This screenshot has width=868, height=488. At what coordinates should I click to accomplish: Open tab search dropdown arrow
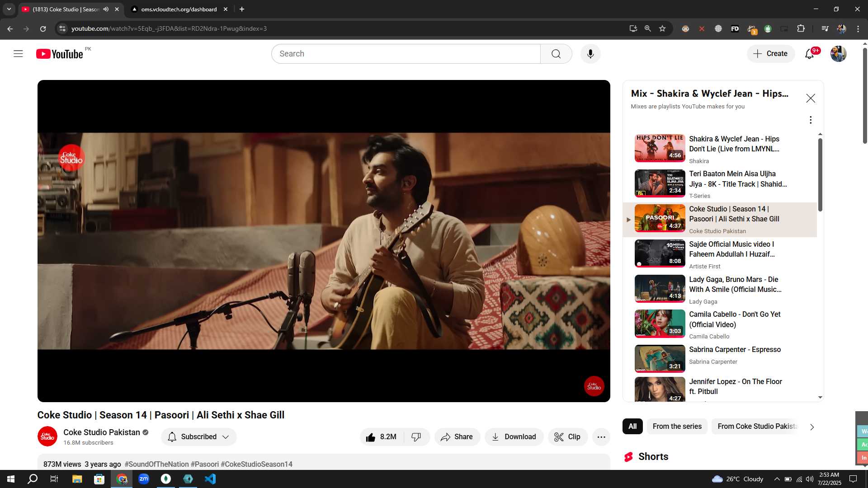pyautogui.click(x=9, y=9)
